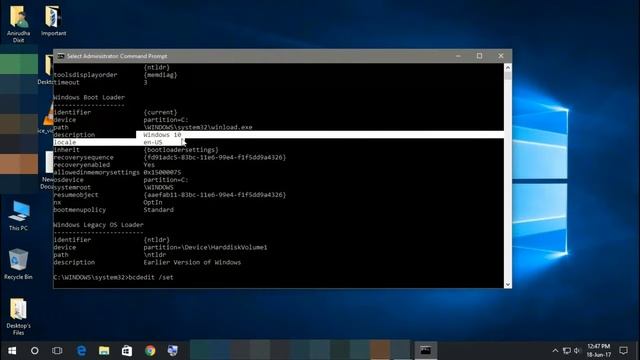Click the Command Prompt window title text
Viewport: 640px width, 360px height.
click(x=117, y=56)
